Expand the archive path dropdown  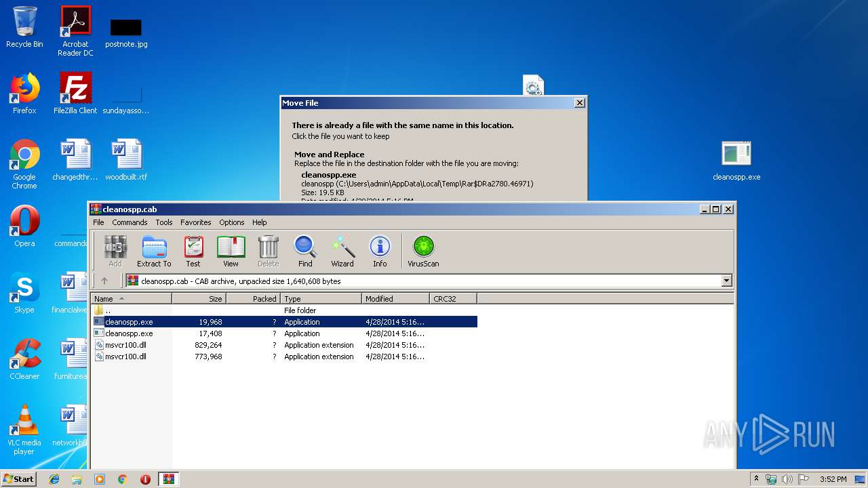click(727, 281)
